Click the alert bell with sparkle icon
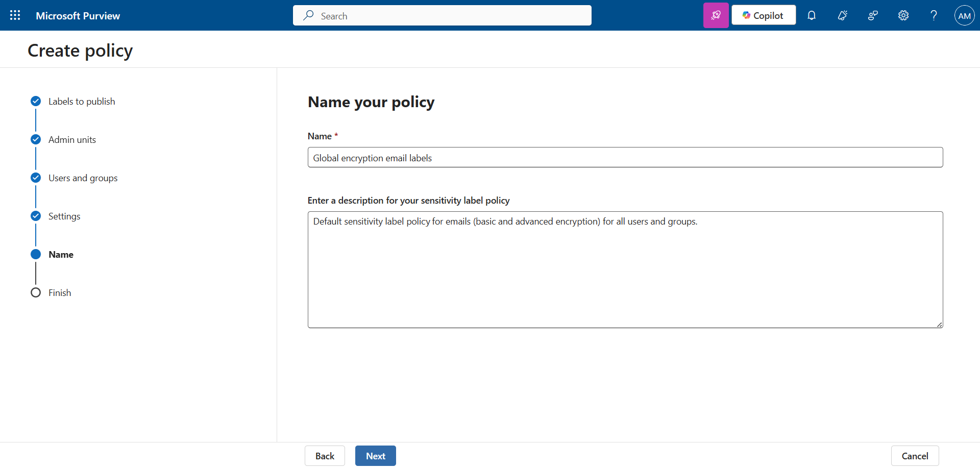 (x=842, y=15)
